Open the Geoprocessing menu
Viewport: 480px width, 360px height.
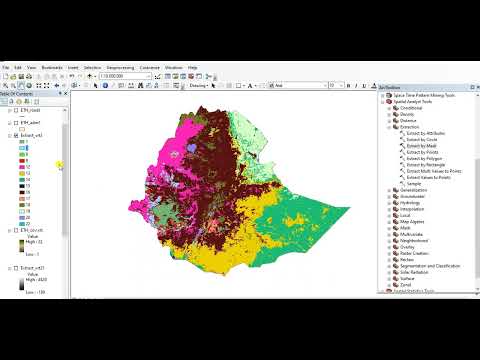click(120, 67)
